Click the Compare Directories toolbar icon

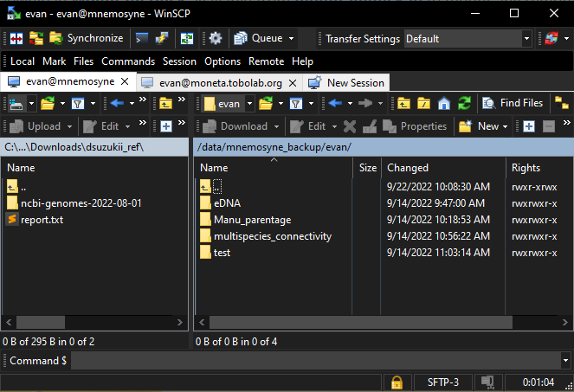(16, 38)
